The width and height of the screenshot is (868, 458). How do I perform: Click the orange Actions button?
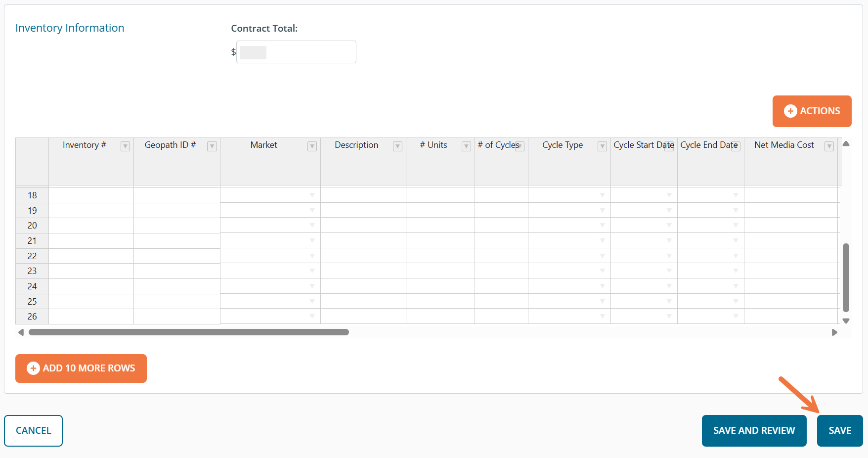tap(812, 111)
